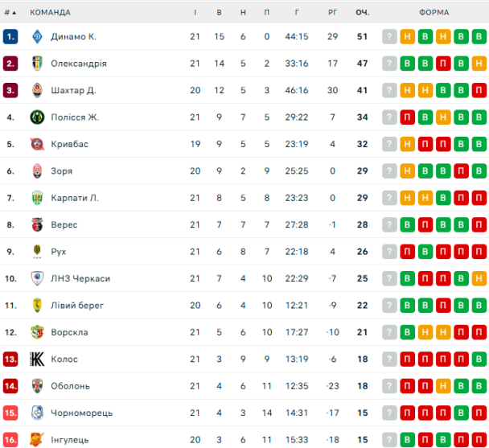This screenshot has height=448, width=489.
Task: Click the Динамо К. team crest
Action: point(36,36)
